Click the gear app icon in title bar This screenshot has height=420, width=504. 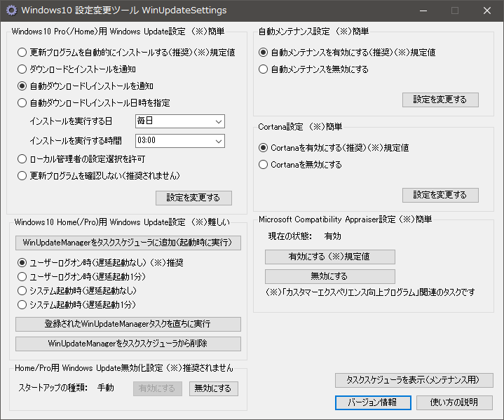click(11, 11)
